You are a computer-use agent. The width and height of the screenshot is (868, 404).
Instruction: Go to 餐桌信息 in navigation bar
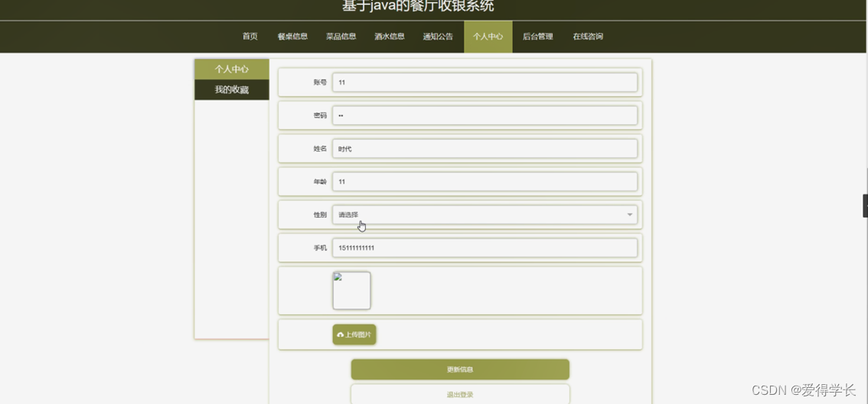tap(292, 37)
